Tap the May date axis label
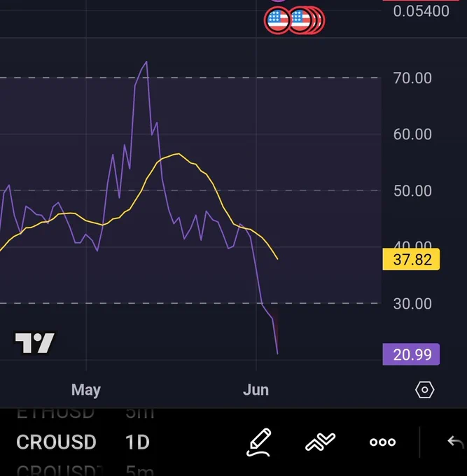467x476 pixels. click(86, 390)
